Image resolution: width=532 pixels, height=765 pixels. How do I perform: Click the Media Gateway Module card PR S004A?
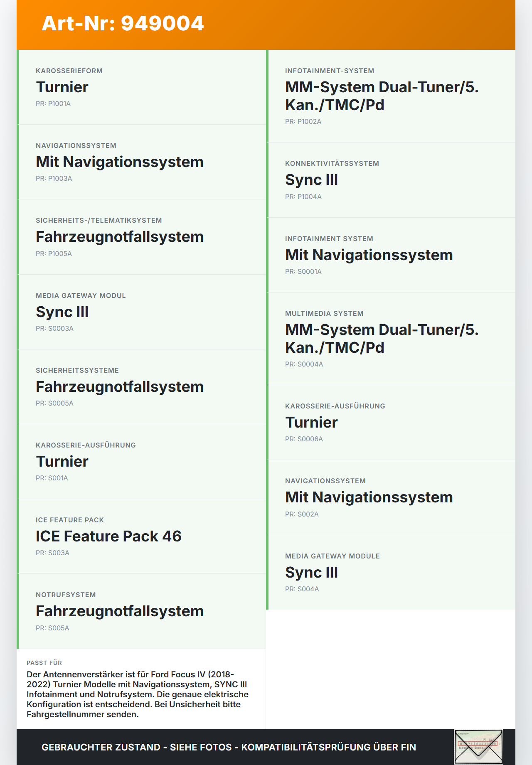click(x=391, y=572)
